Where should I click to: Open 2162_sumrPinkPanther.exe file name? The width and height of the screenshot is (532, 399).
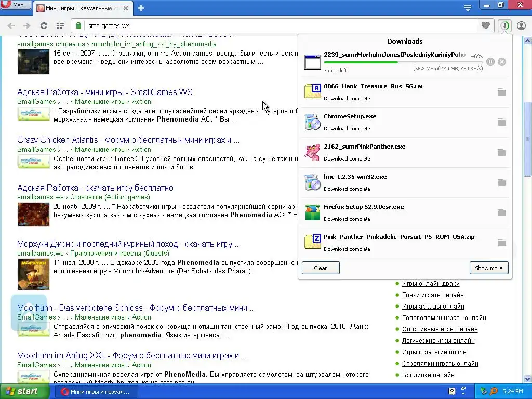click(364, 147)
